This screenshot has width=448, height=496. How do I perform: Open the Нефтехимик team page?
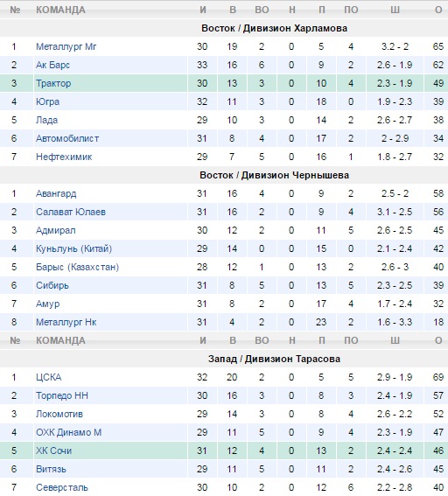(x=64, y=157)
